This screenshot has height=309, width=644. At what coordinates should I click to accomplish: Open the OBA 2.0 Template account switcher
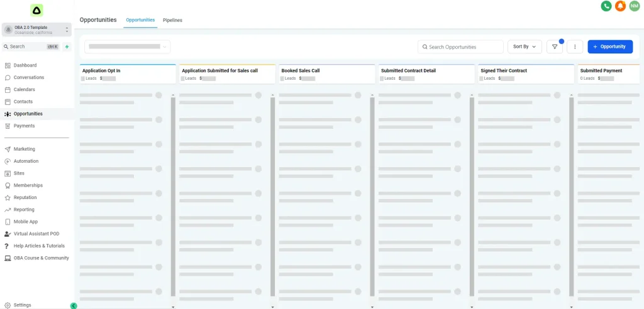pos(36,30)
